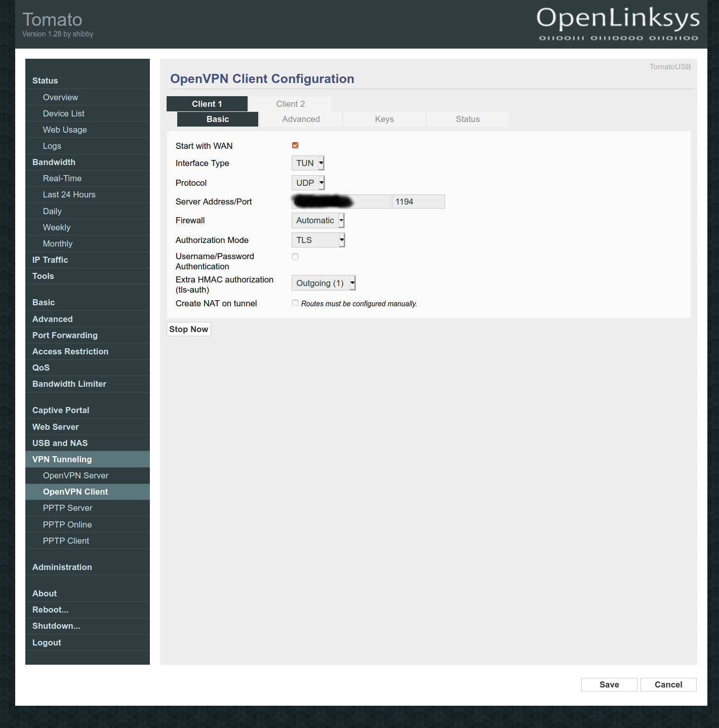Open the OpenVPN Server page
The image size is (719, 728).
[76, 475]
